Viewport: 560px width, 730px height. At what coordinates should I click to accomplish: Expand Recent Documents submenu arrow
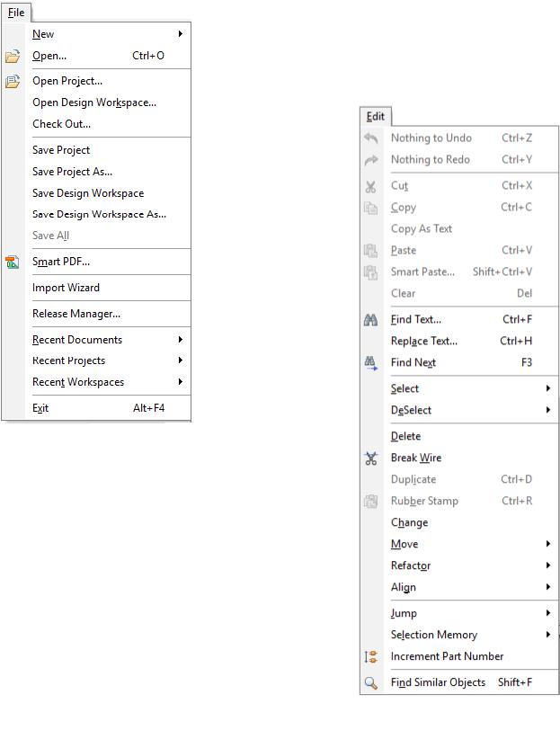[x=180, y=340]
